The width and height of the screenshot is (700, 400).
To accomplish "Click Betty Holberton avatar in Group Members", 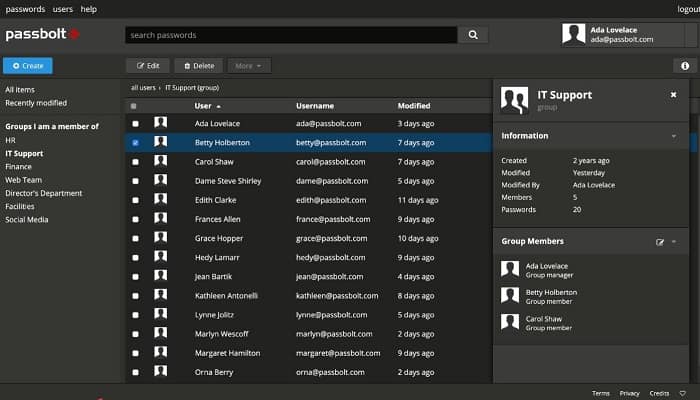I will [510, 296].
